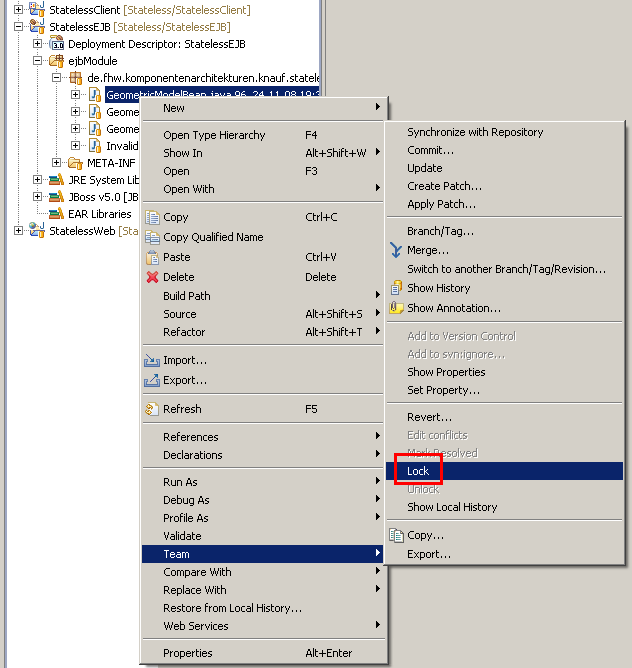Expand the JRE System Library node

(x=38, y=180)
